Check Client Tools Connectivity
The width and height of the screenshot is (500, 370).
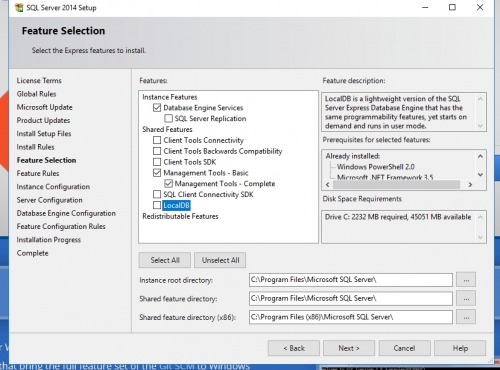pyautogui.click(x=157, y=140)
